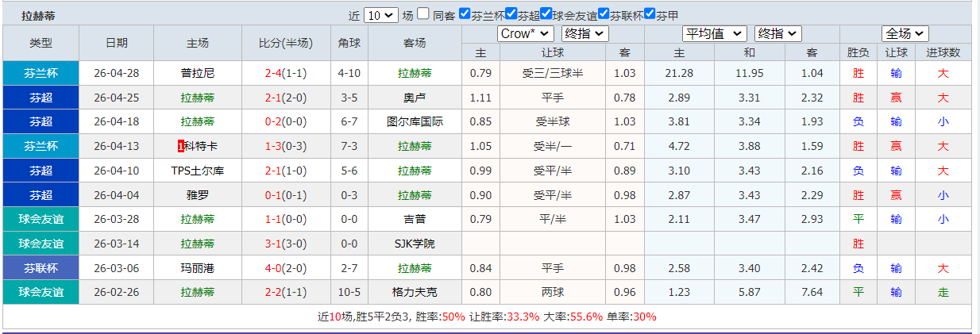Click the 3-1(3-0) score
The height and width of the screenshot is (334, 980).
(x=286, y=244)
